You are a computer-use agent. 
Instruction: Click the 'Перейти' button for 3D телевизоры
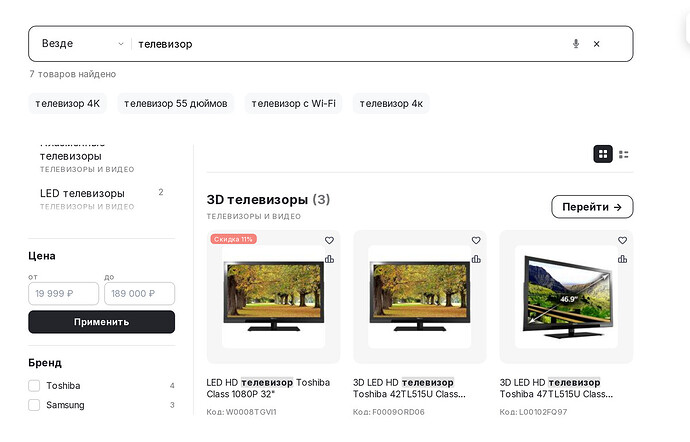click(x=592, y=207)
